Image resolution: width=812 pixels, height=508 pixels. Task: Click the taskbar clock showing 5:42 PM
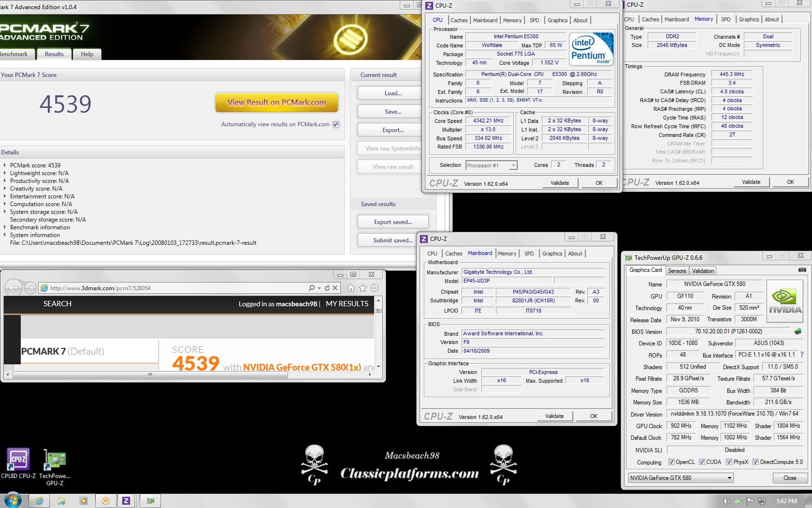(786, 501)
